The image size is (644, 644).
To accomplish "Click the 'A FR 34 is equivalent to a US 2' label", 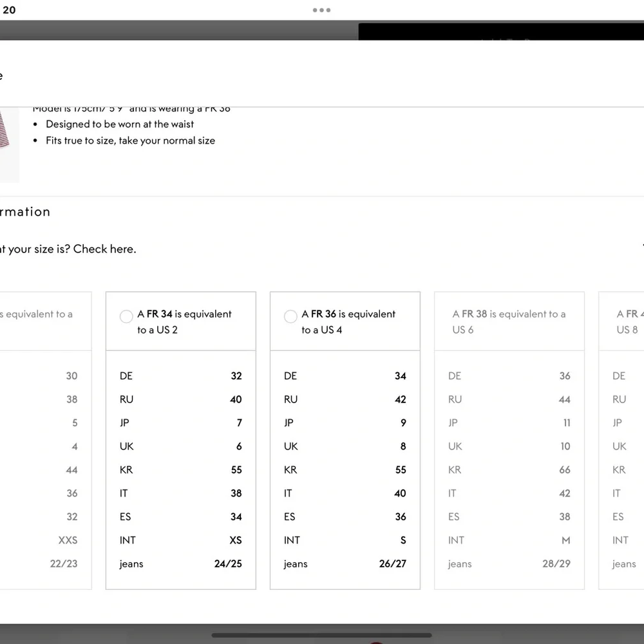I will coord(184,321).
